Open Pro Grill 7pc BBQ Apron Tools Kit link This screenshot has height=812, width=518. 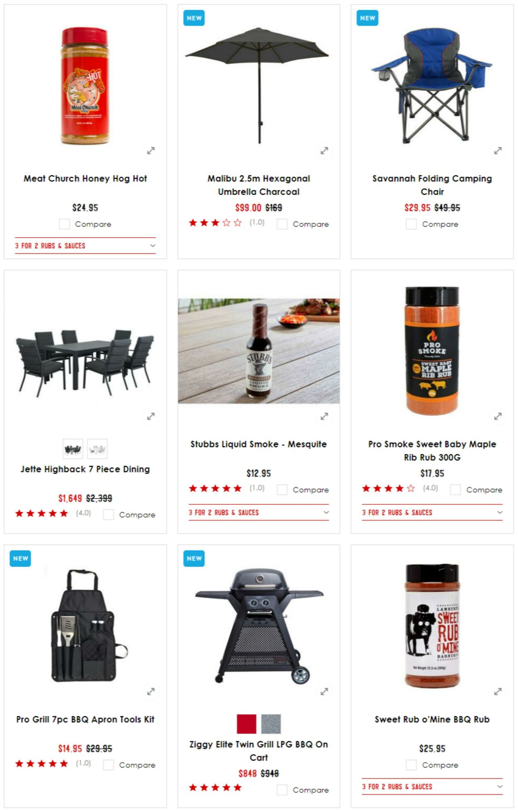(x=85, y=720)
